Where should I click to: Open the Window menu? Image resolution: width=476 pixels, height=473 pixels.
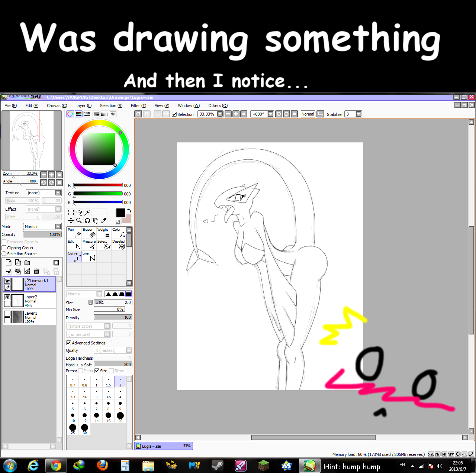click(189, 106)
